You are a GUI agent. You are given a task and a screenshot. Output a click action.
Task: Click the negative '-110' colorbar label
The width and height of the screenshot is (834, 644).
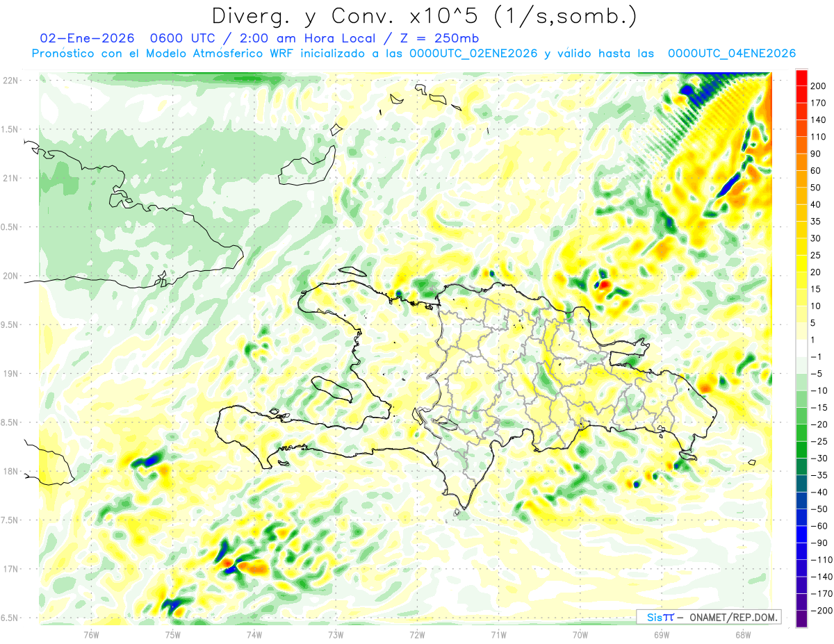pos(821,560)
